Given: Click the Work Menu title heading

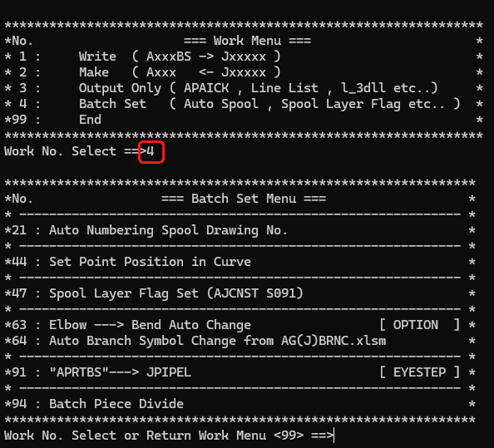Looking at the screenshot, I should [x=247, y=41].
